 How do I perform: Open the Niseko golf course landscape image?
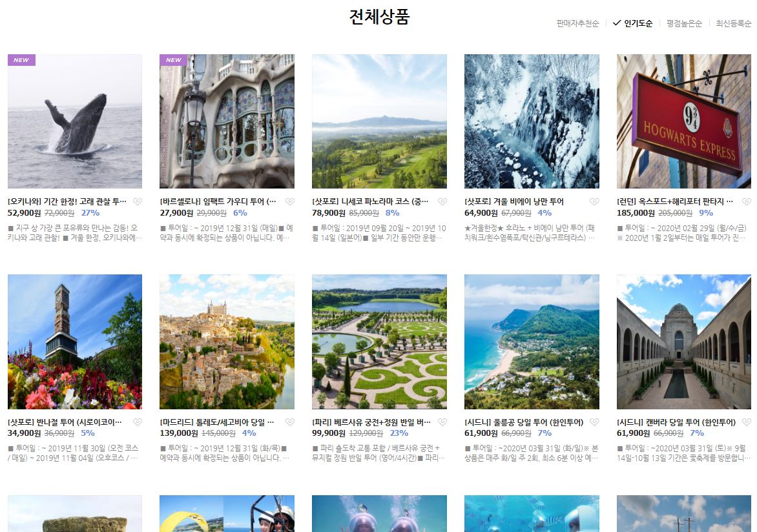pyautogui.click(x=379, y=121)
